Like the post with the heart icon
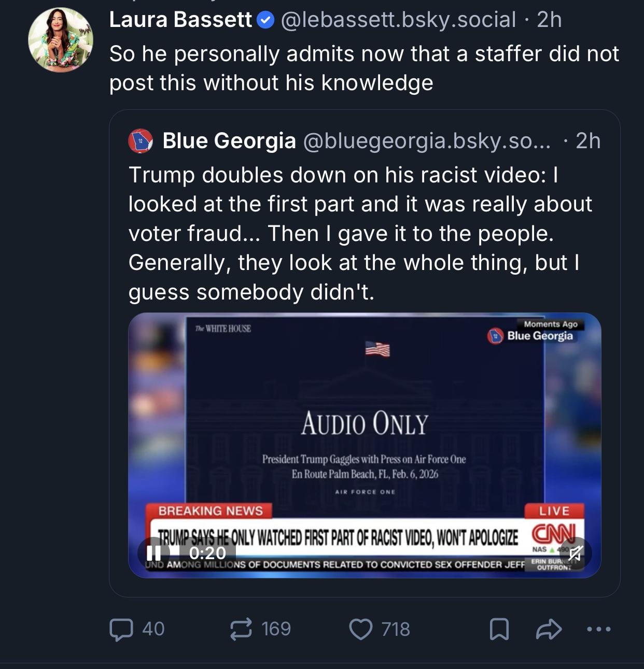Viewport: 644px width, 669px height. pos(361,629)
